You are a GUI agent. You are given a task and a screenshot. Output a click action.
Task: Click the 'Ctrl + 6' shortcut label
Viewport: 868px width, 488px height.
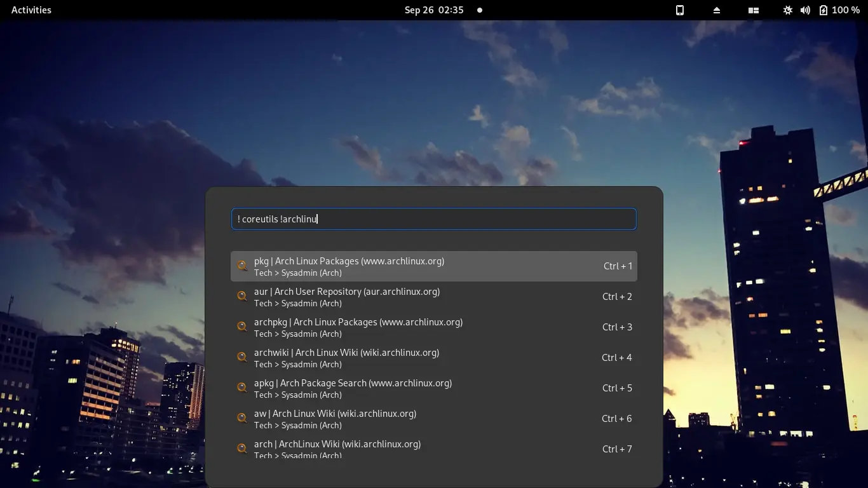(x=617, y=419)
